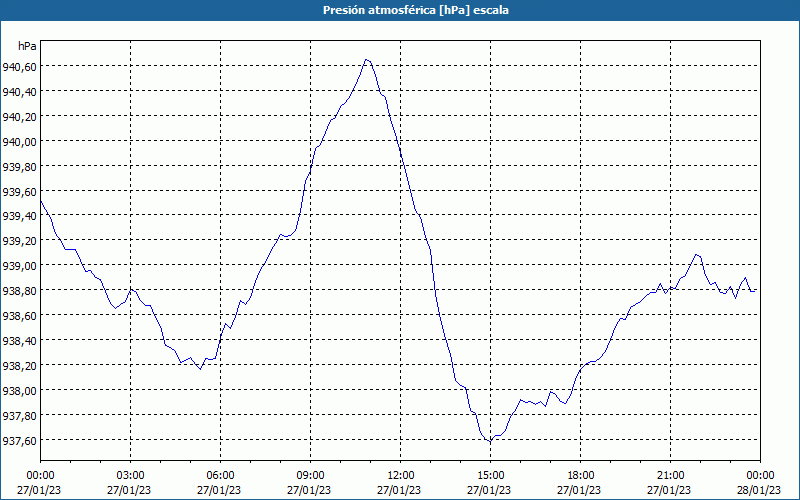Click the 06:00 27/01/23 time label
800x500 pixels.
tap(219, 483)
